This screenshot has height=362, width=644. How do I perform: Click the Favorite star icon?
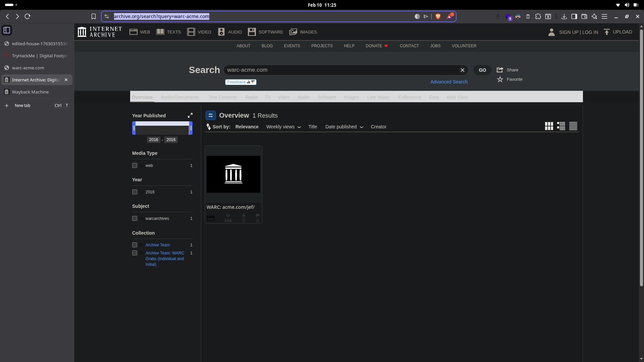[x=500, y=79]
